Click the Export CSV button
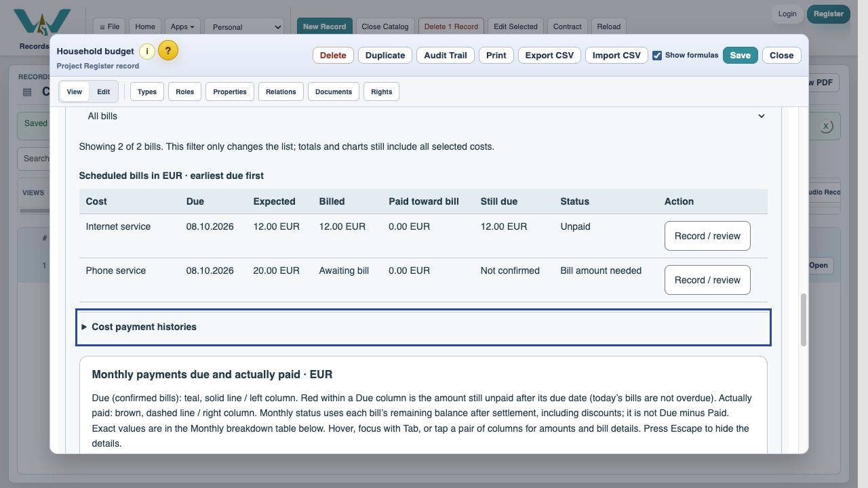This screenshot has height=488, width=868. click(549, 56)
